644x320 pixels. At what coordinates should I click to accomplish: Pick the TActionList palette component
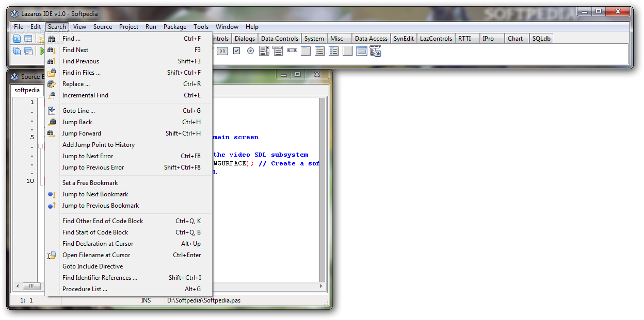point(376,51)
